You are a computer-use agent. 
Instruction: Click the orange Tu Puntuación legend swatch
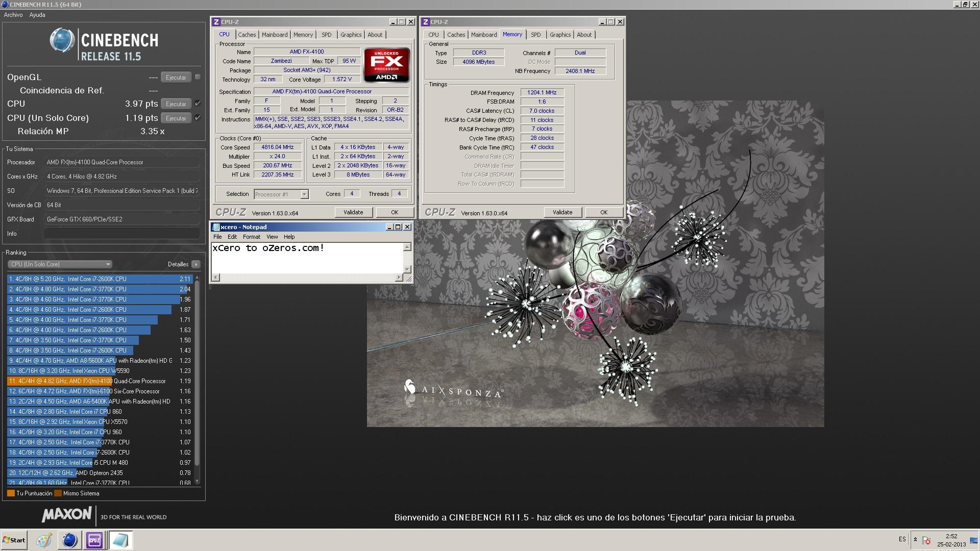tap(11, 493)
